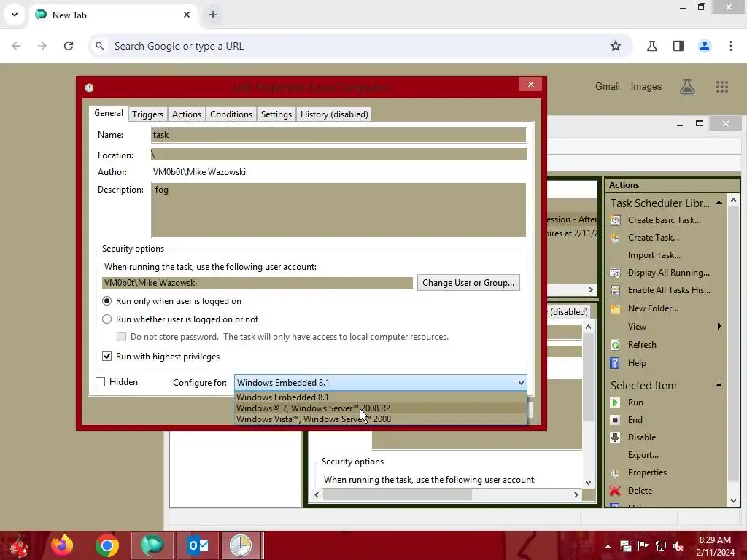Switch to the Settings tab
This screenshot has width=747, height=560.
point(276,114)
